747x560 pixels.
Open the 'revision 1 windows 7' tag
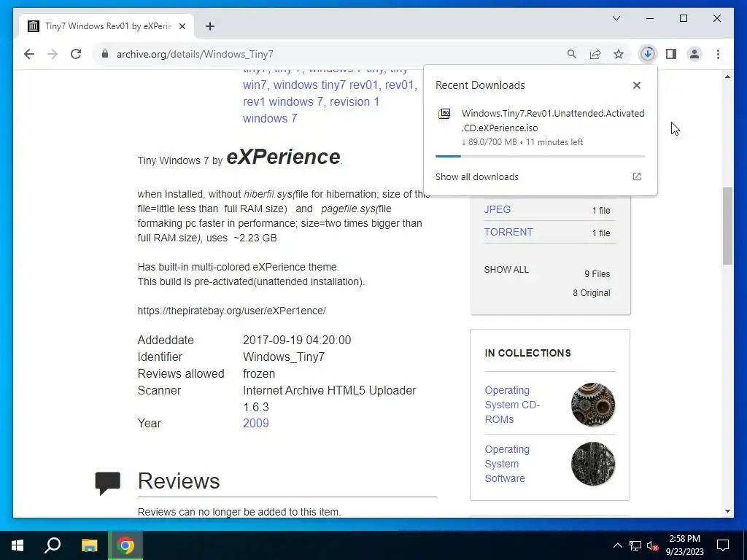[x=311, y=110]
